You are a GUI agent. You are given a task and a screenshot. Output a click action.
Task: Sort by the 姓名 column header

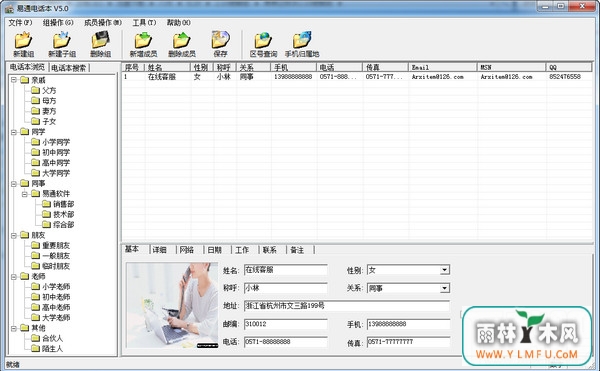click(168, 67)
